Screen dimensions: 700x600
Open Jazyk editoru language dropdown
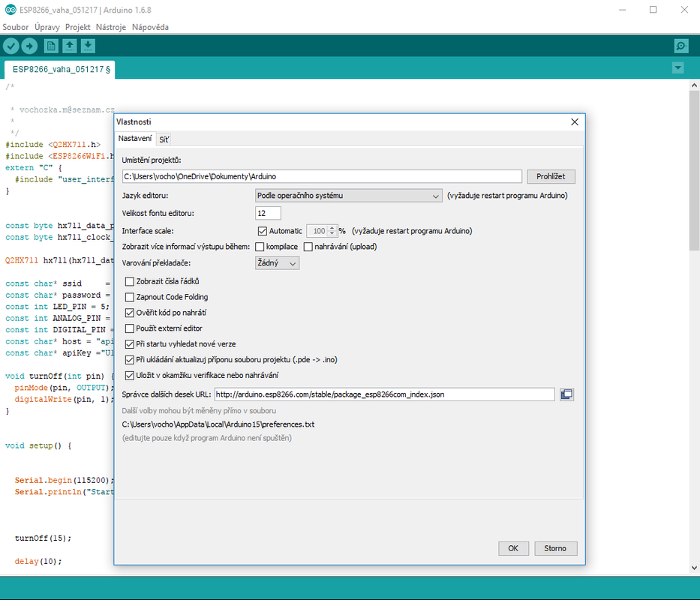(349, 196)
